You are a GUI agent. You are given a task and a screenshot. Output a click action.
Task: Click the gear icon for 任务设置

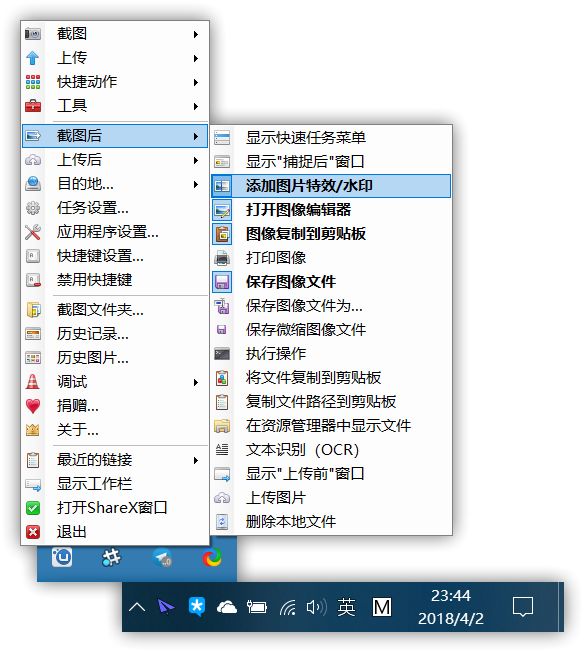tap(33, 207)
